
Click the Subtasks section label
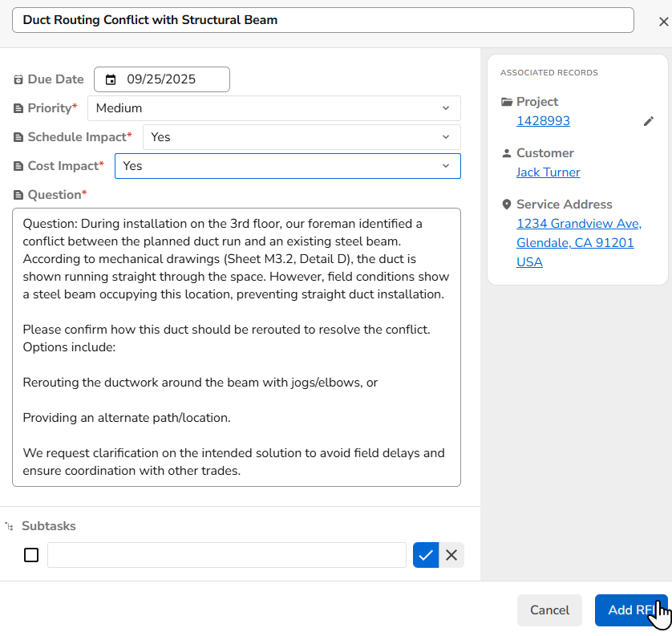49,526
